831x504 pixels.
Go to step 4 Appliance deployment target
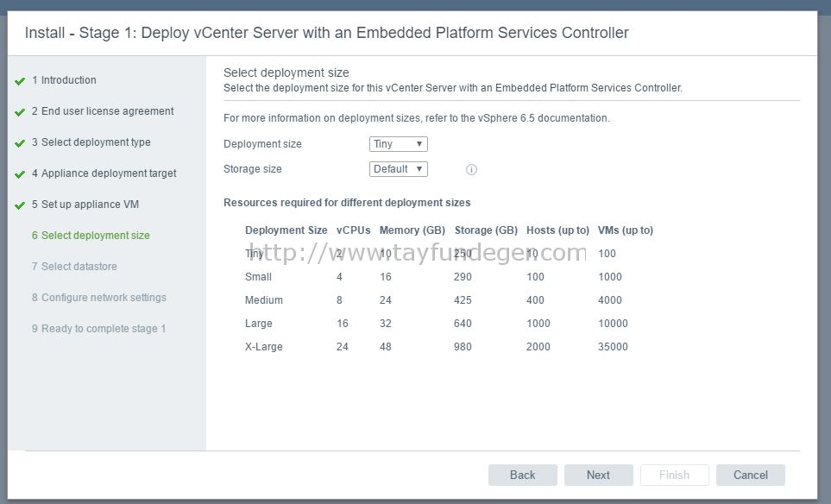tap(104, 173)
